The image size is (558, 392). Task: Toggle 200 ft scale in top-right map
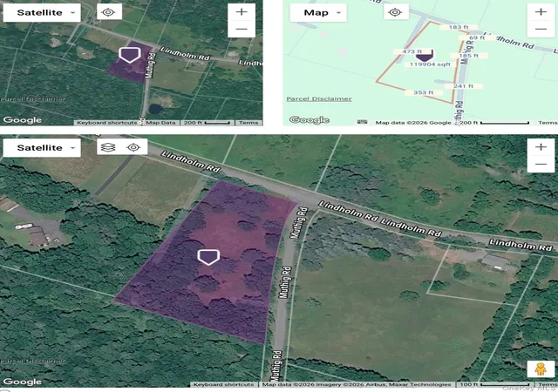coord(493,122)
